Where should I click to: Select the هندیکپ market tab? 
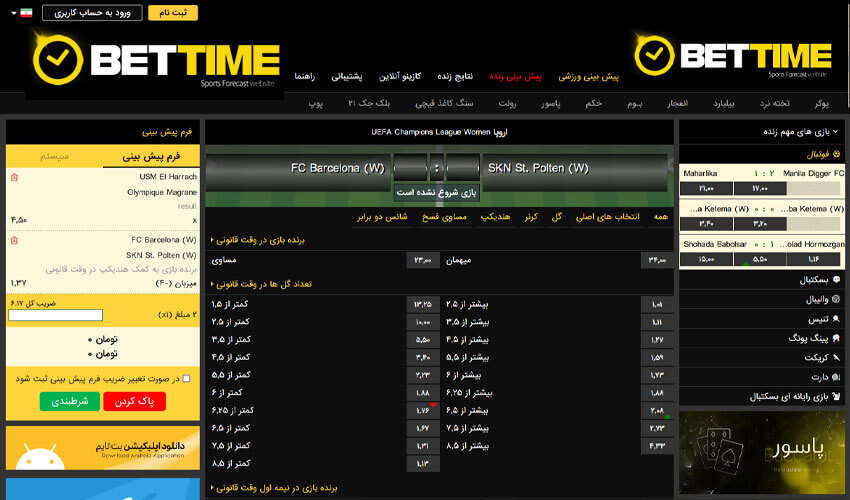(495, 217)
